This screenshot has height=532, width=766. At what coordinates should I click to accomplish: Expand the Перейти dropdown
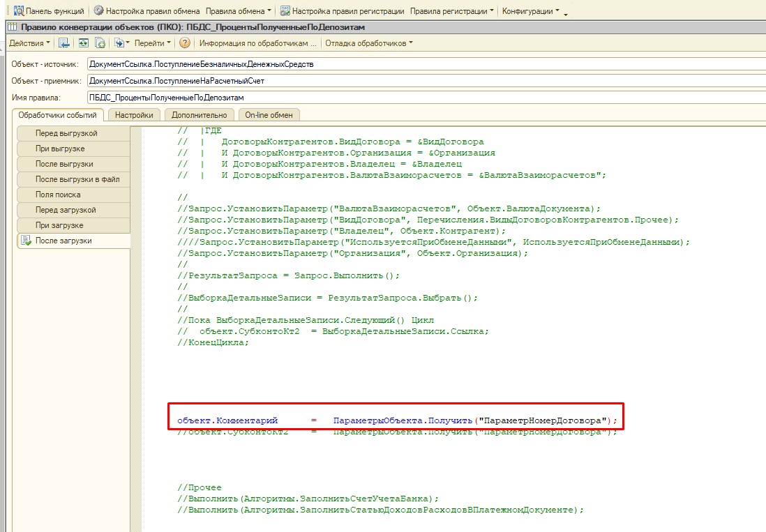153,43
